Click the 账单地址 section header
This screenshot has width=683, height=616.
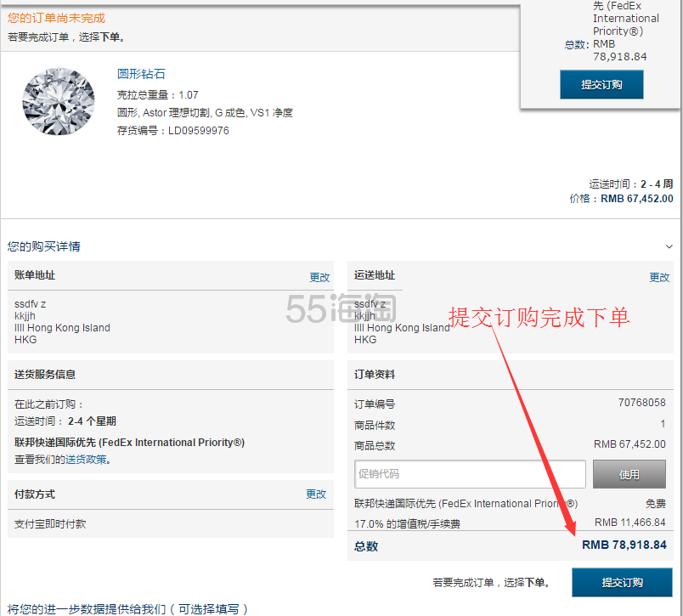pos(35,275)
